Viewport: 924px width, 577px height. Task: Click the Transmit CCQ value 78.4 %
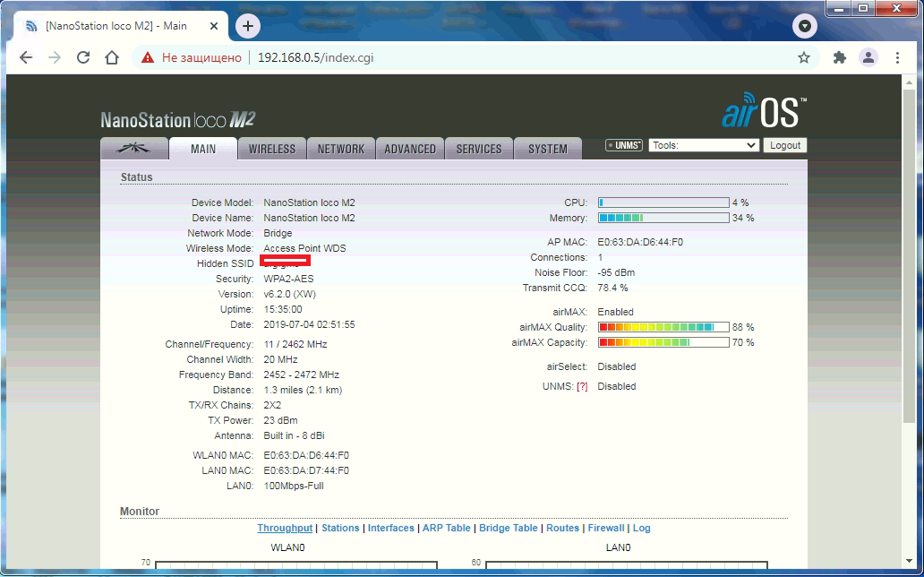click(612, 288)
